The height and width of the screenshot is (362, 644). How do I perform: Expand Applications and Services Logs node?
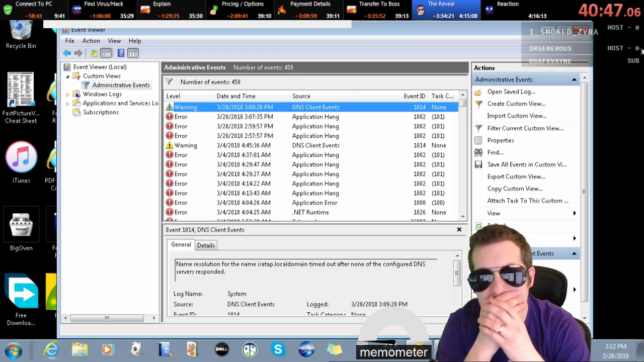(x=68, y=104)
